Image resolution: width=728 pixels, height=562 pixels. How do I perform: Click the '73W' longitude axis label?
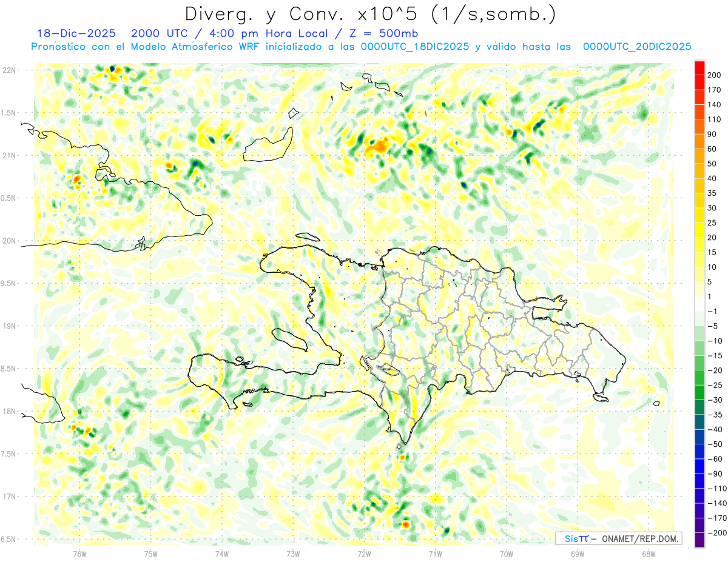(x=293, y=554)
